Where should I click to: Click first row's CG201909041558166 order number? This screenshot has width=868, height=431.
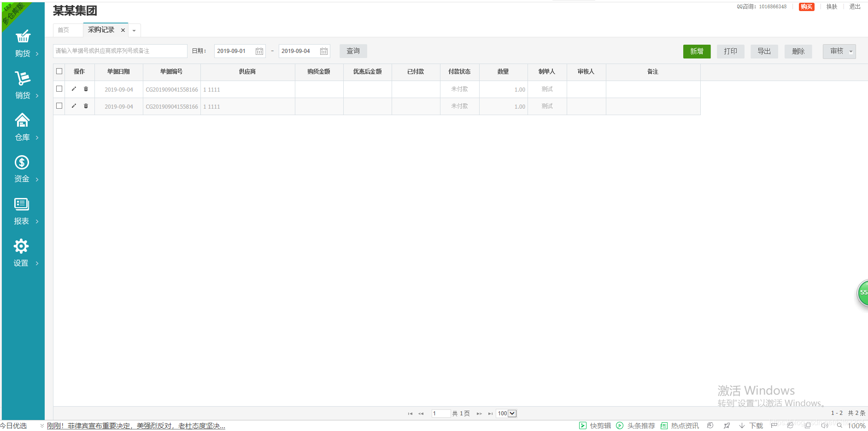pos(172,90)
